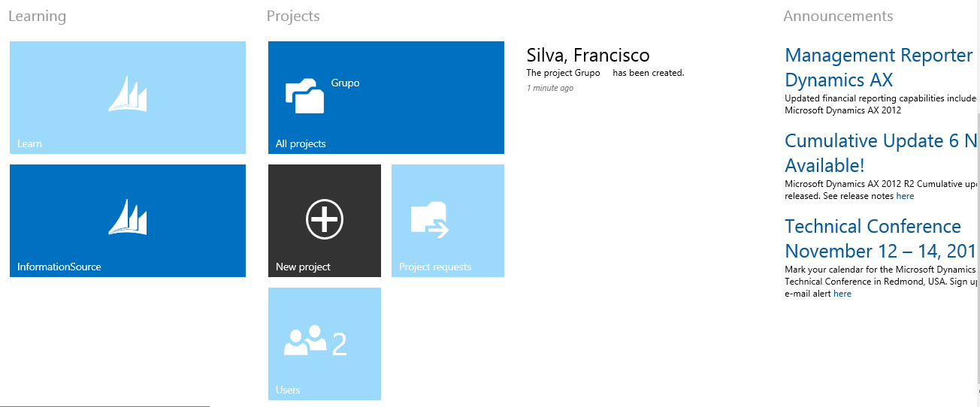Click the horizontal scrollbar at the bottom
Screen dimensions: 980x407
click(x=104, y=405)
